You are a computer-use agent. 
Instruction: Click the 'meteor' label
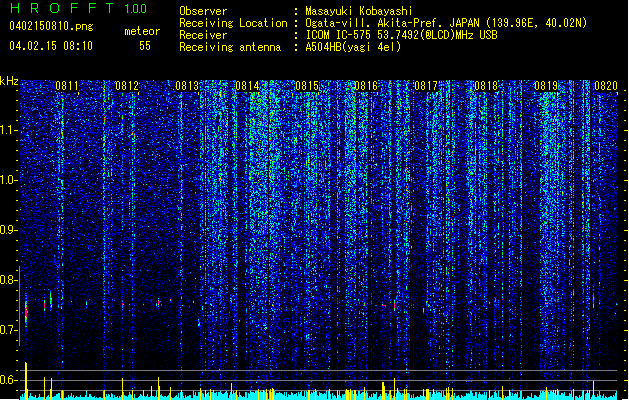coord(142,31)
